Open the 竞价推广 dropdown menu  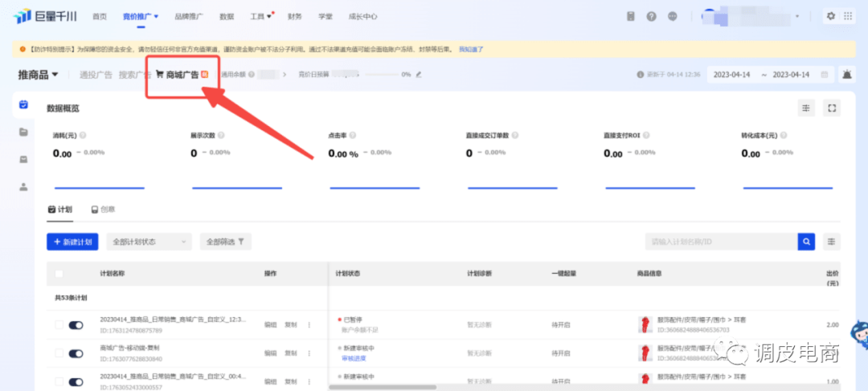pos(140,16)
